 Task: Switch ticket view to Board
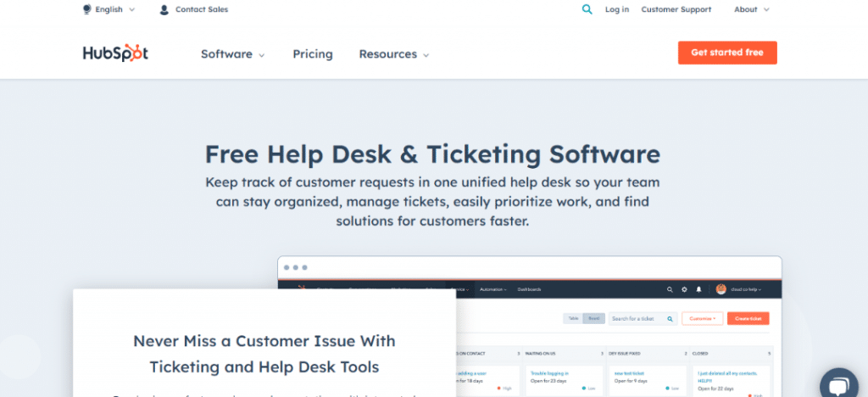(593, 318)
